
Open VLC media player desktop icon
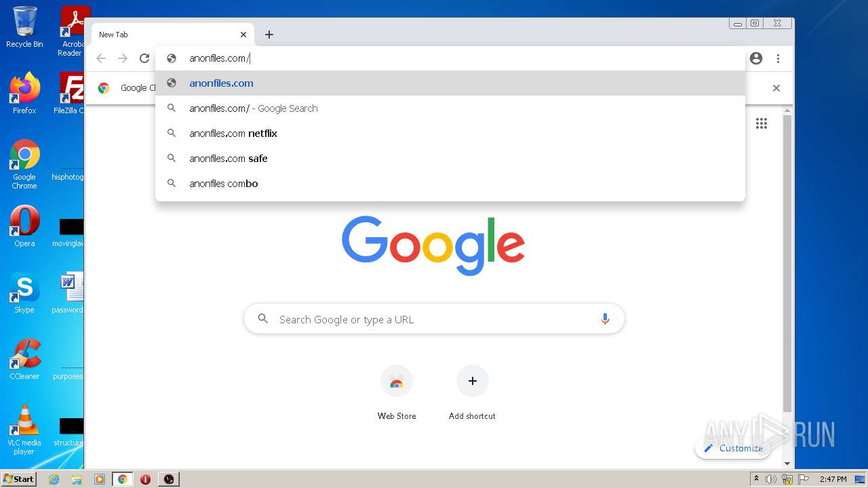(24, 430)
